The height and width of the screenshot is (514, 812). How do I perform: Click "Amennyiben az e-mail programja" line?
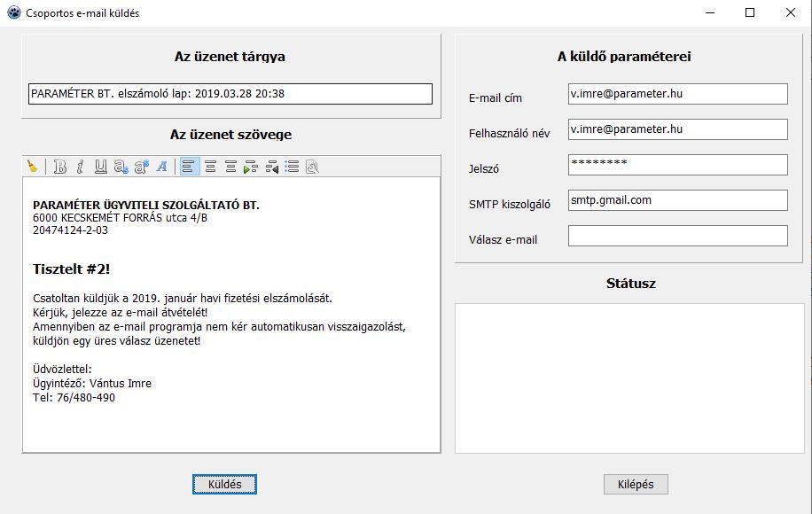[219, 327]
